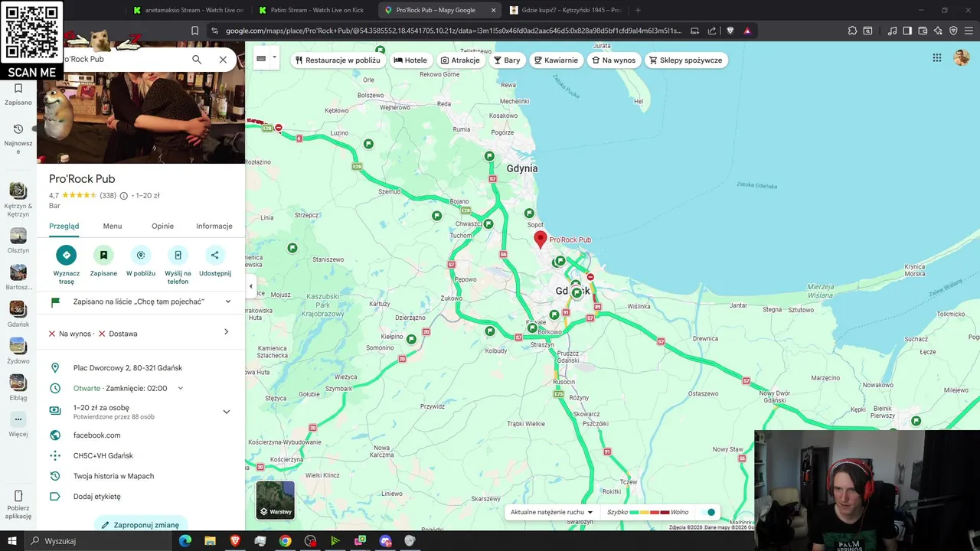Click the Brave Shields lion icon in address bar
The height and width of the screenshot is (551, 980).
[730, 31]
